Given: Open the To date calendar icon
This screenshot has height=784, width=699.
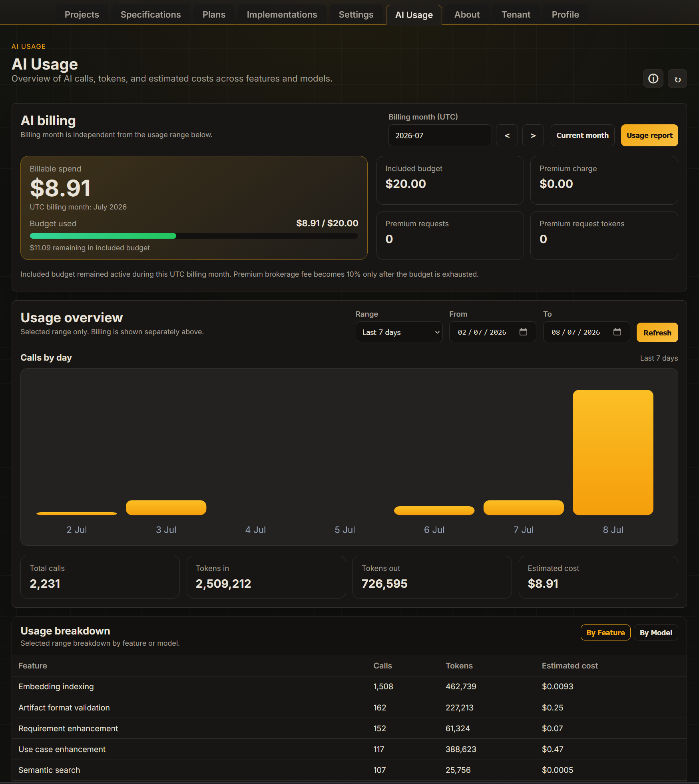Looking at the screenshot, I should (x=617, y=332).
